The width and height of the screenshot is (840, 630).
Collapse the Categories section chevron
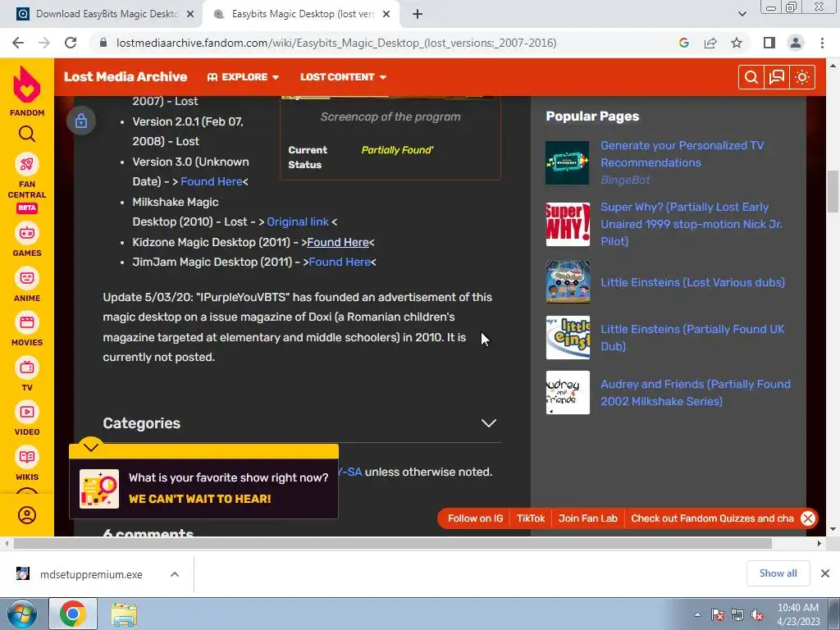(489, 423)
